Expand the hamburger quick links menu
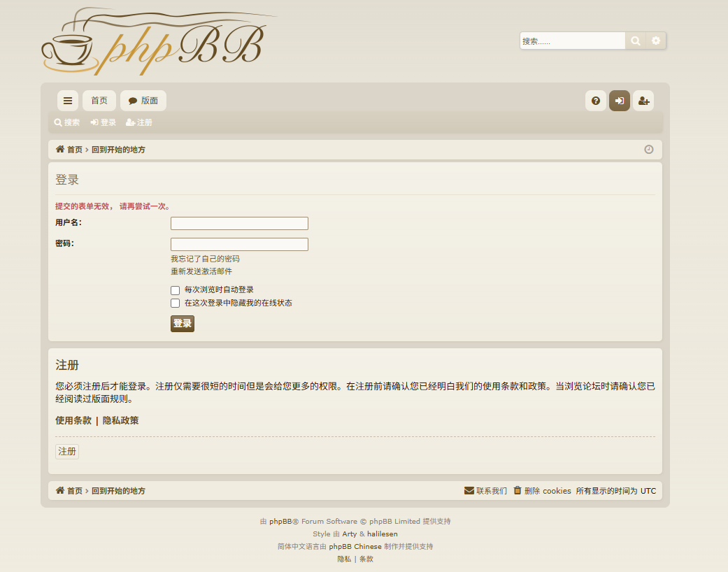 [x=68, y=101]
